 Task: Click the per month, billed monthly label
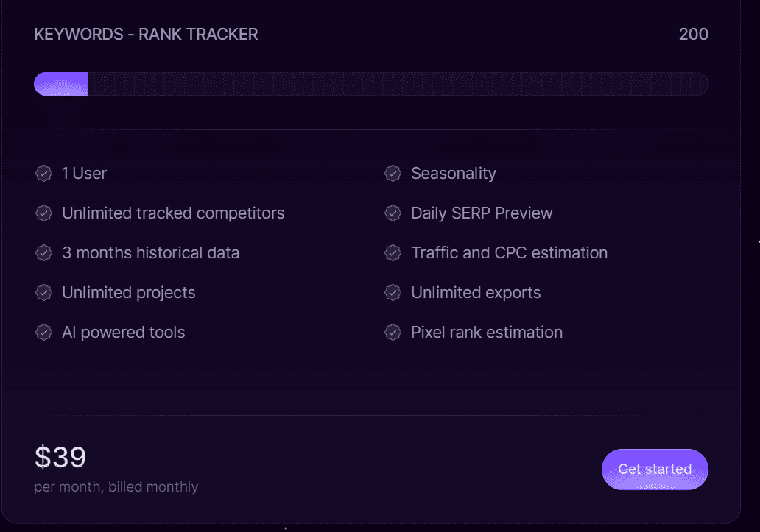click(x=116, y=487)
